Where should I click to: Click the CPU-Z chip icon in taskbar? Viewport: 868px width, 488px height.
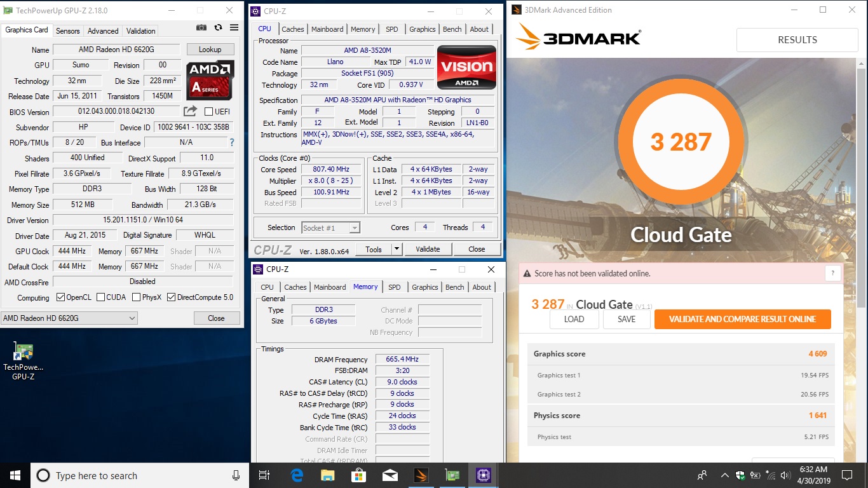pos(484,475)
